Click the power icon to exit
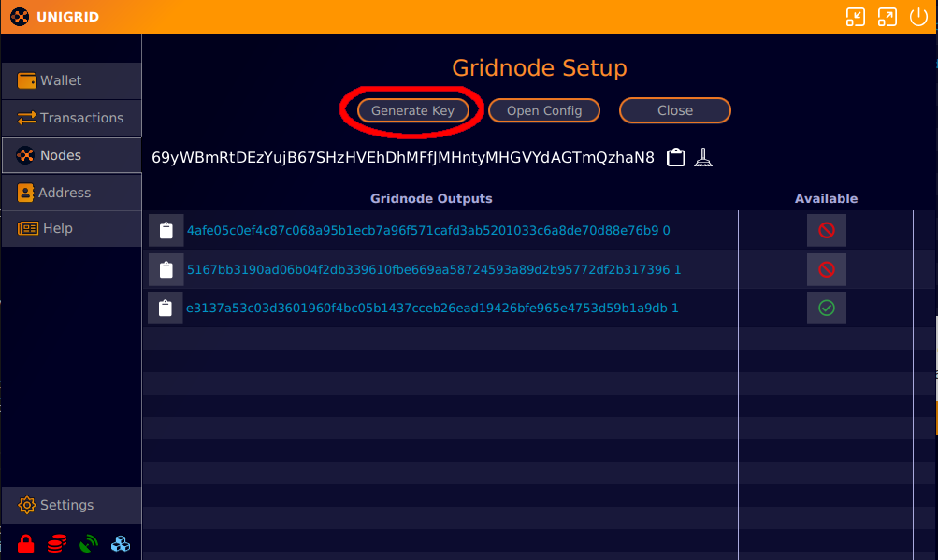The image size is (938, 560). 919,17
